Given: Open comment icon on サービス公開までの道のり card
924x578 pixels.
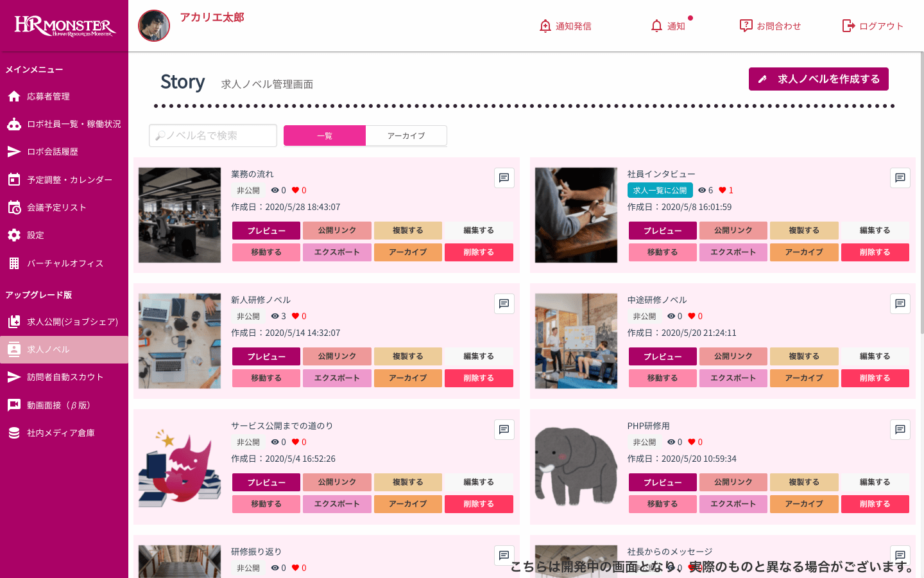Looking at the screenshot, I should [504, 430].
